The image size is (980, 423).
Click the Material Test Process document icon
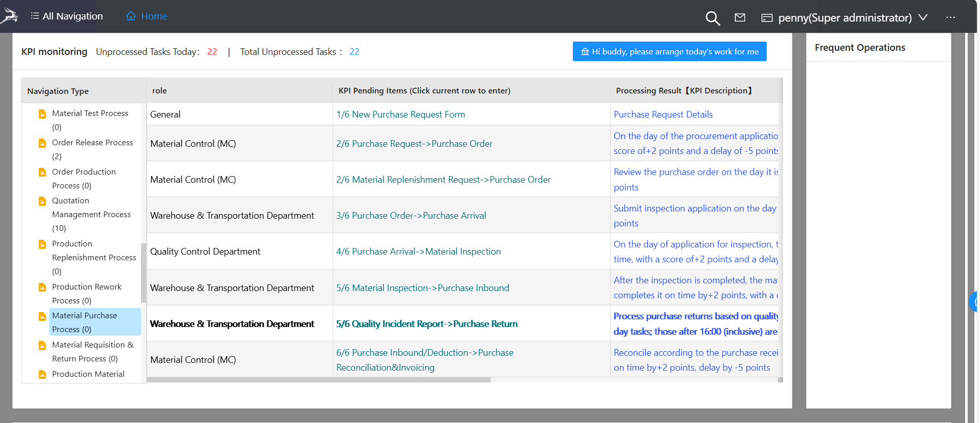point(43,114)
